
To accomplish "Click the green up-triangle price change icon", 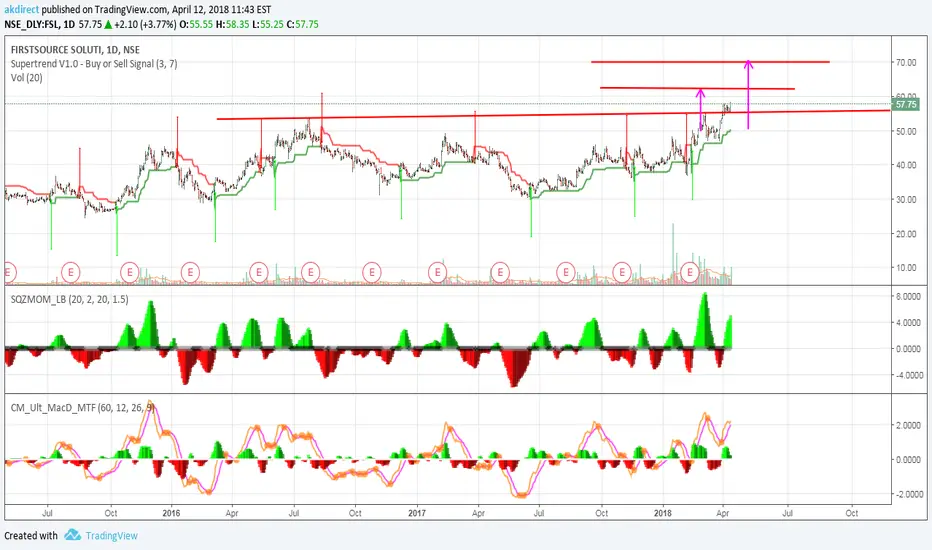I will (x=108, y=24).
